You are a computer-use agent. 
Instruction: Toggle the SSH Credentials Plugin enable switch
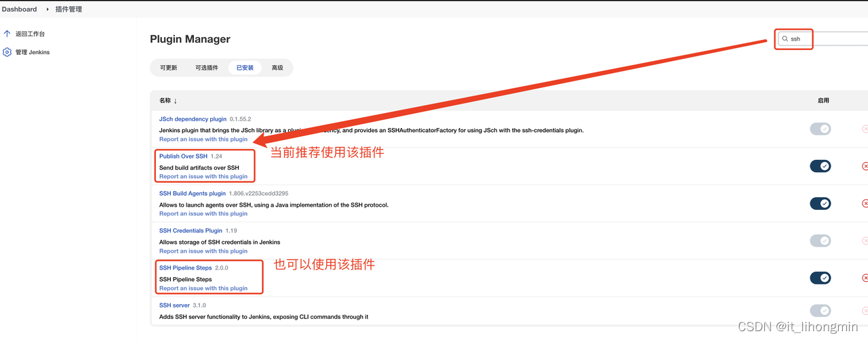820,240
